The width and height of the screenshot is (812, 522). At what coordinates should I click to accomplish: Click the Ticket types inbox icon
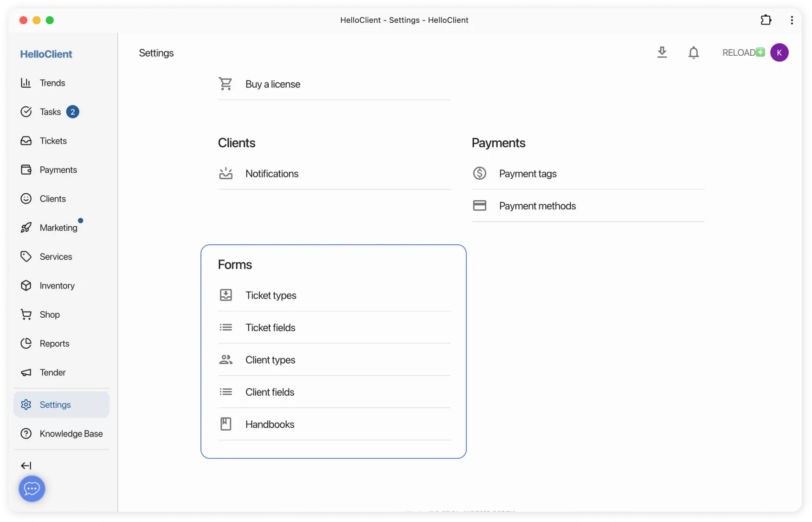pyautogui.click(x=226, y=295)
